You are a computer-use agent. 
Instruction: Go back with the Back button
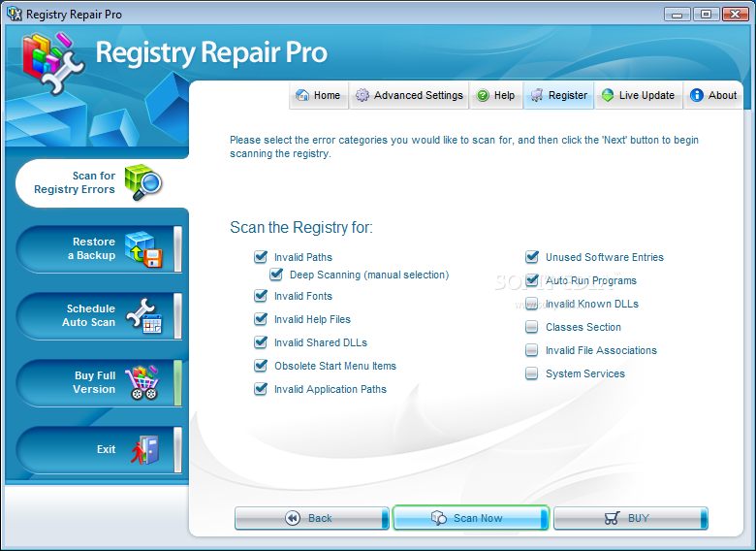(311, 518)
